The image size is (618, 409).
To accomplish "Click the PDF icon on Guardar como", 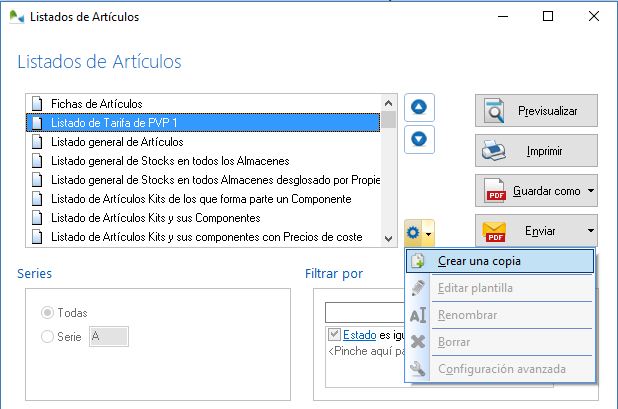I will coord(495,191).
